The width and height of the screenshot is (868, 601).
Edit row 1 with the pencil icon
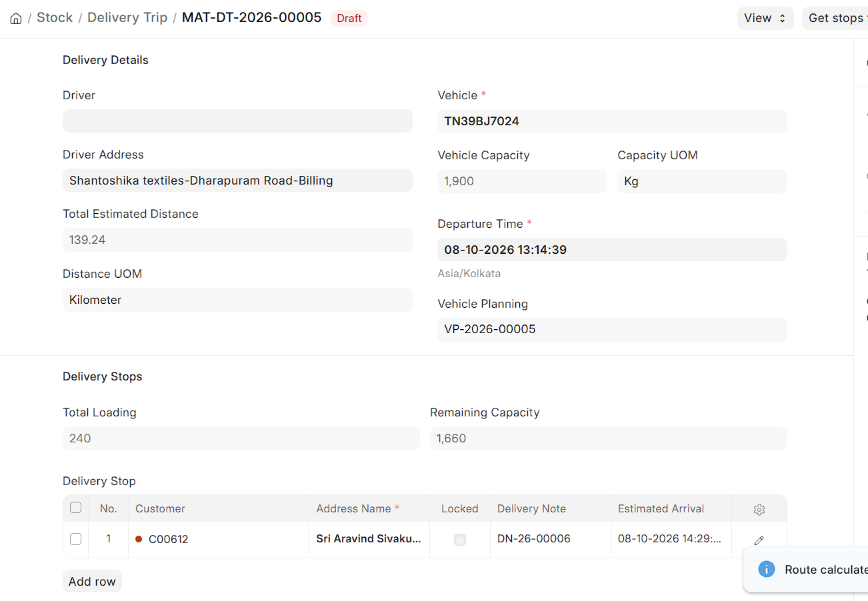point(759,540)
